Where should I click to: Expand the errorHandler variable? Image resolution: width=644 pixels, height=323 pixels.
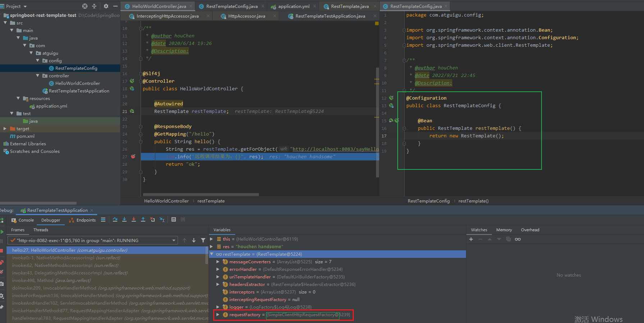tap(218, 269)
